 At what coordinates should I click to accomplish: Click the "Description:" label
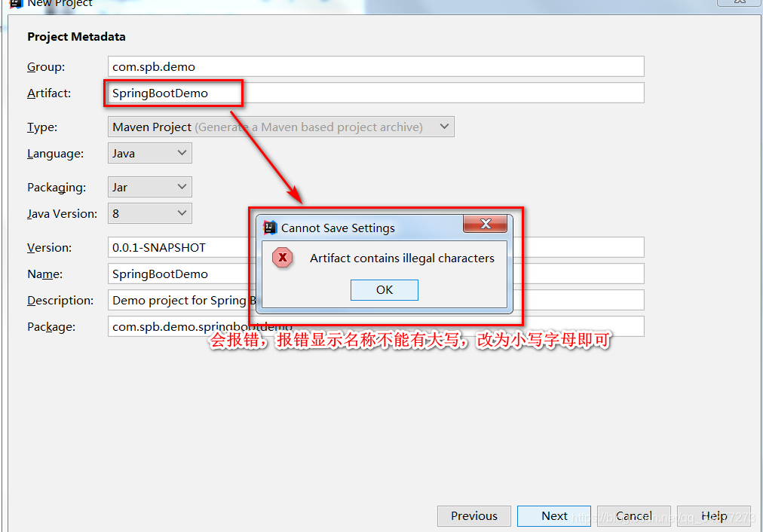click(60, 300)
